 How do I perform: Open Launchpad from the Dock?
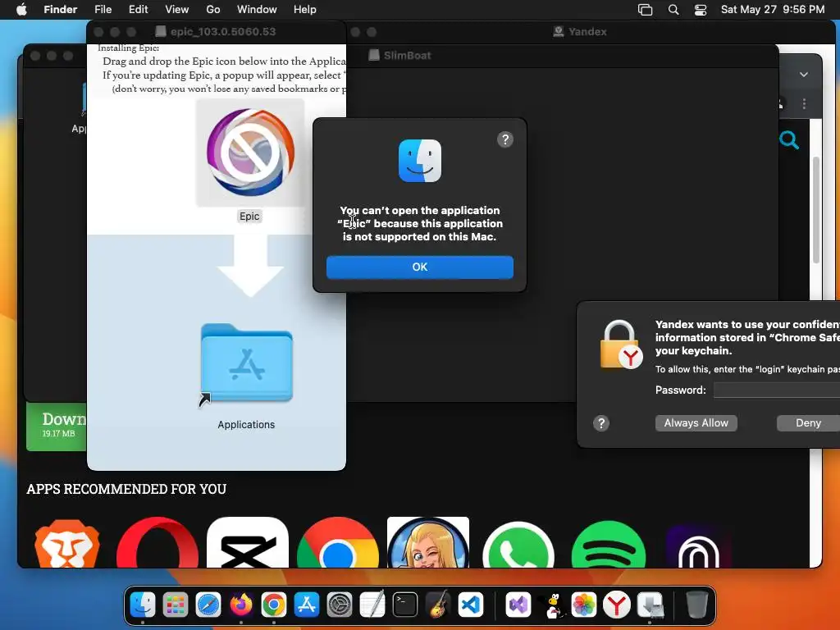pos(176,605)
